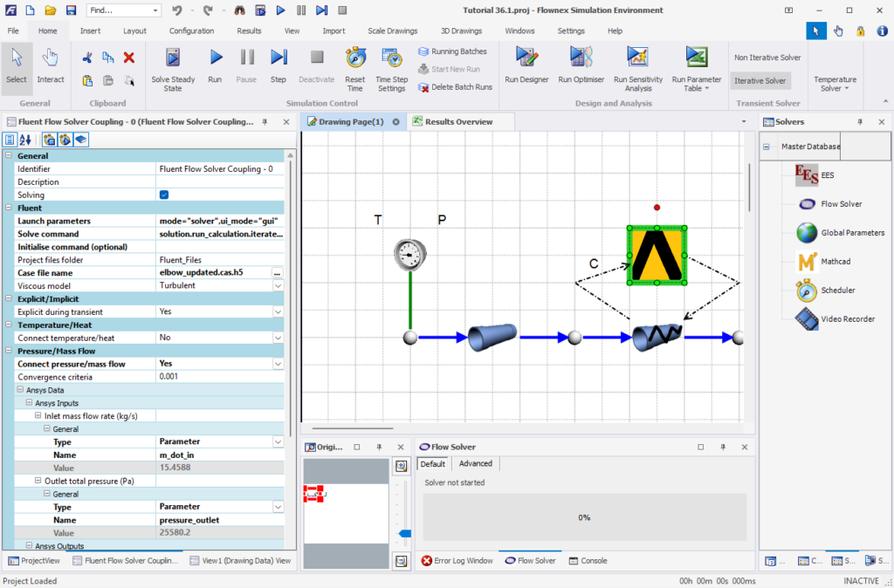Image resolution: width=894 pixels, height=588 pixels.
Task: Open Connect pressure/mass flow dropdown
Action: [x=278, y=364]
